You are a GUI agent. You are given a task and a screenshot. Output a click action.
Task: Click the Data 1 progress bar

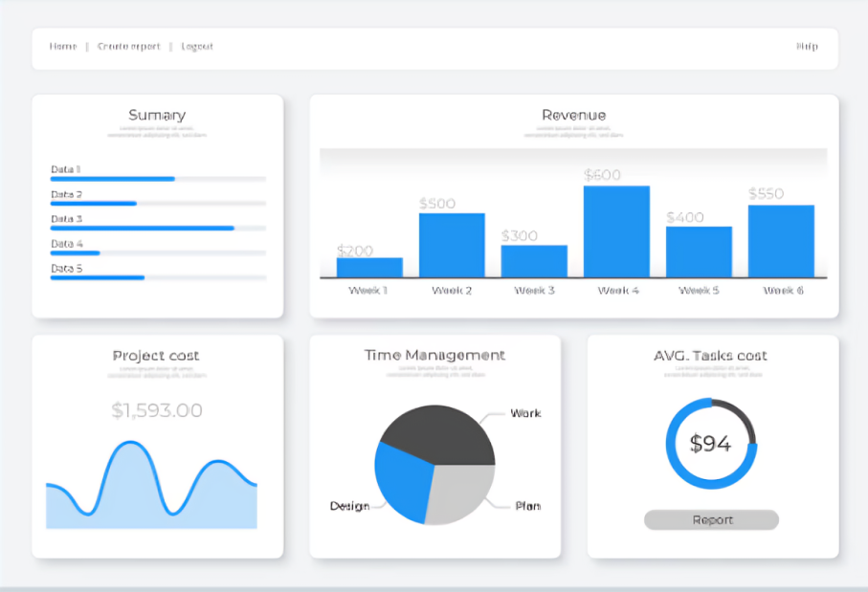[x=158, y=179]
